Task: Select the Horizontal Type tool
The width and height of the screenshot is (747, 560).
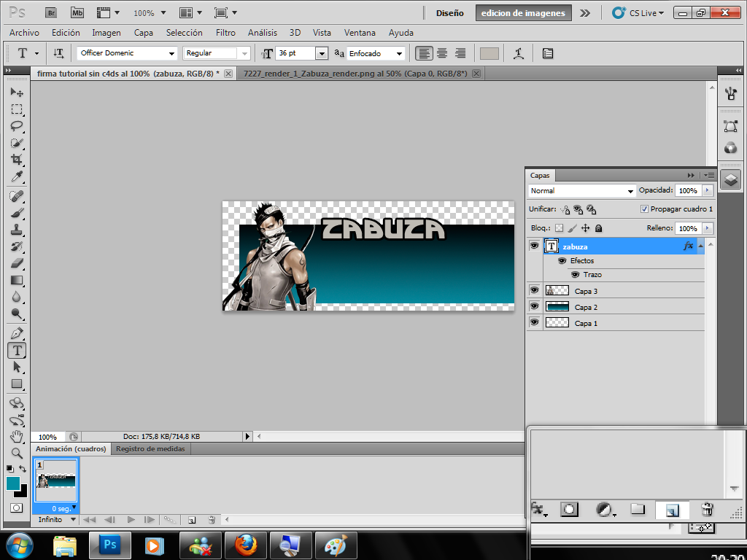Action: coord(17,351)
